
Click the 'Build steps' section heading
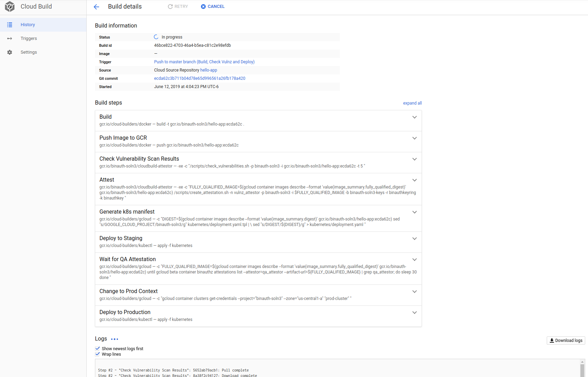point(108,103)
